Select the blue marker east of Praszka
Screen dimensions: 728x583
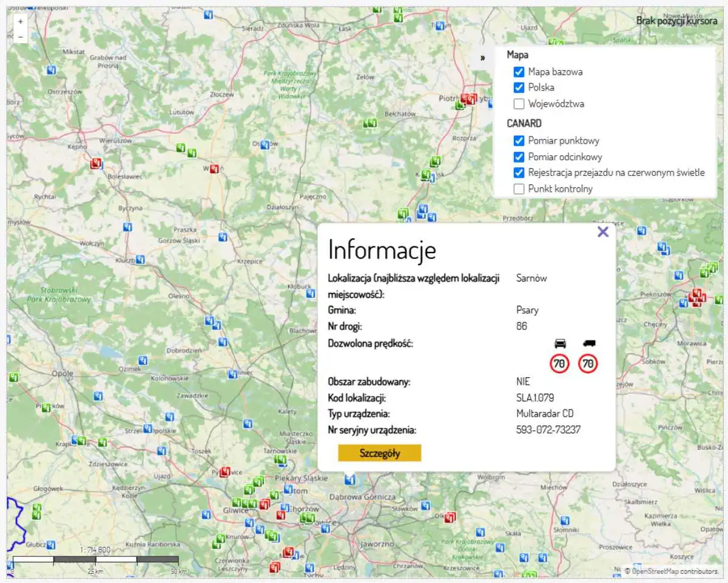point(223,237)
